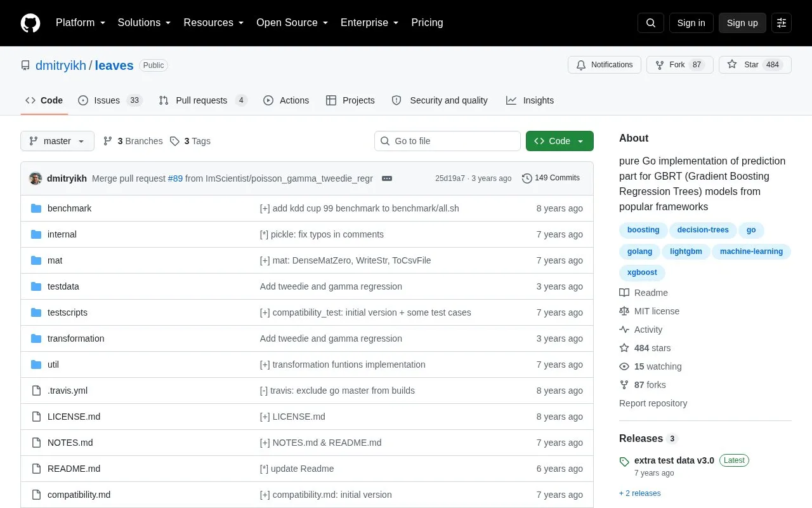The width and height of the screenshot is (812, 508).
Task: Open the README.md file
Action: coord(74,469)
